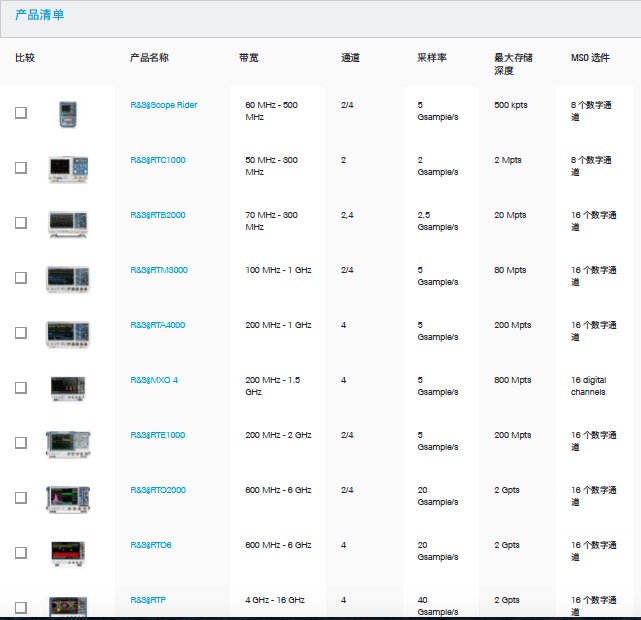Open the MXO 4 product image
The image size is (641, 620).
[68, 389]
